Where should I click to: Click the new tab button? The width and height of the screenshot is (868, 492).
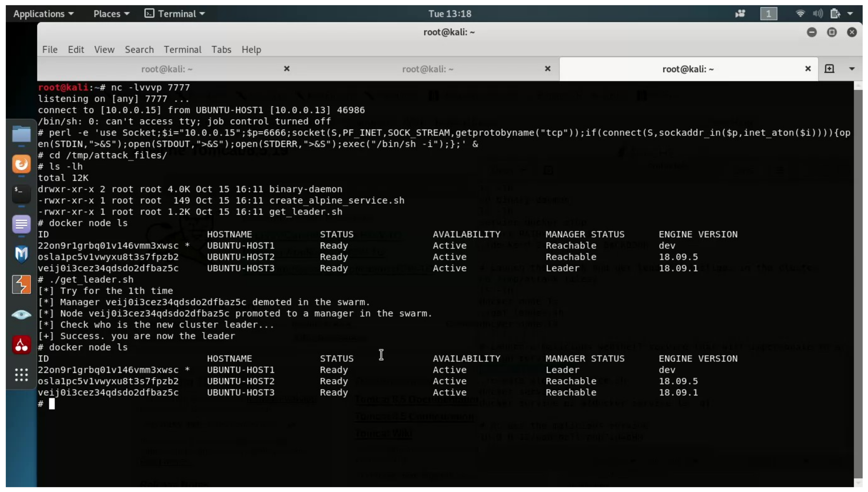[829, 69]
